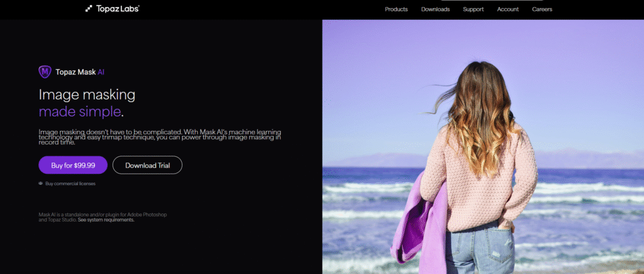
Task: Click the icon beside Buy commercial licenses
Action: 41,184
